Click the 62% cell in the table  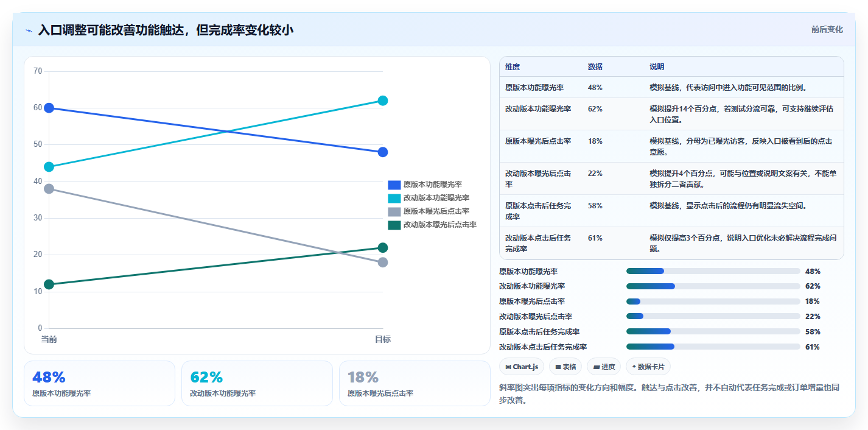[595, 109]
